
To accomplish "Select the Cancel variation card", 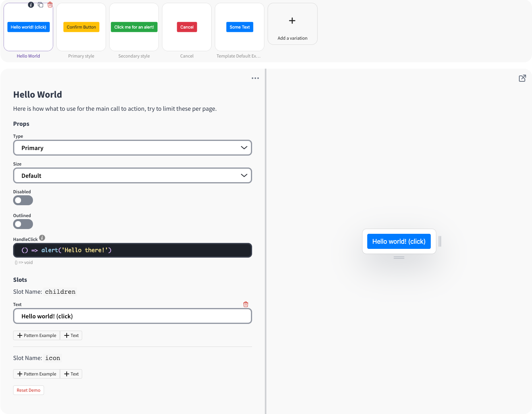I will click(x=187, y=27).
